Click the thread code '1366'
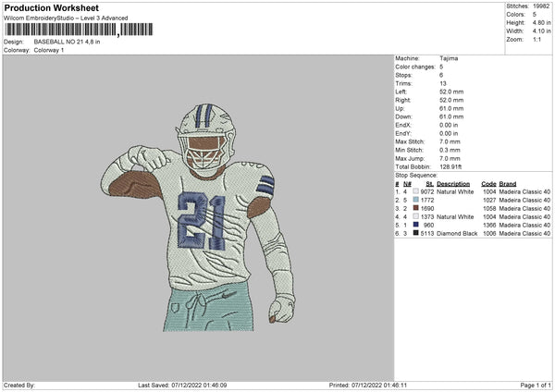 pyautogui.click(x=489, y=225)
